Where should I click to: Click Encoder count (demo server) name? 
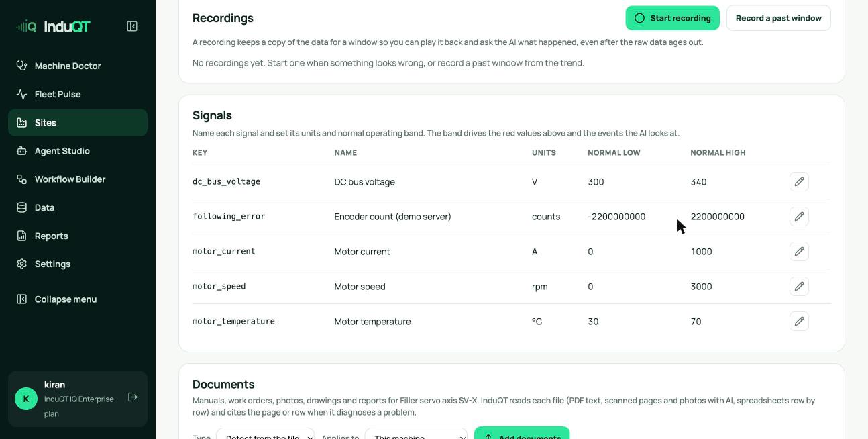coord(393,217)
